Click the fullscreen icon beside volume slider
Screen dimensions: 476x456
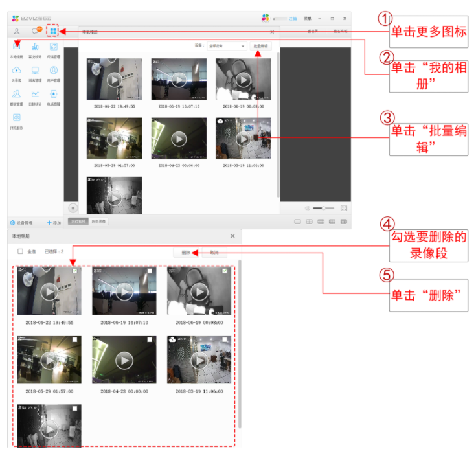[344, 208]
